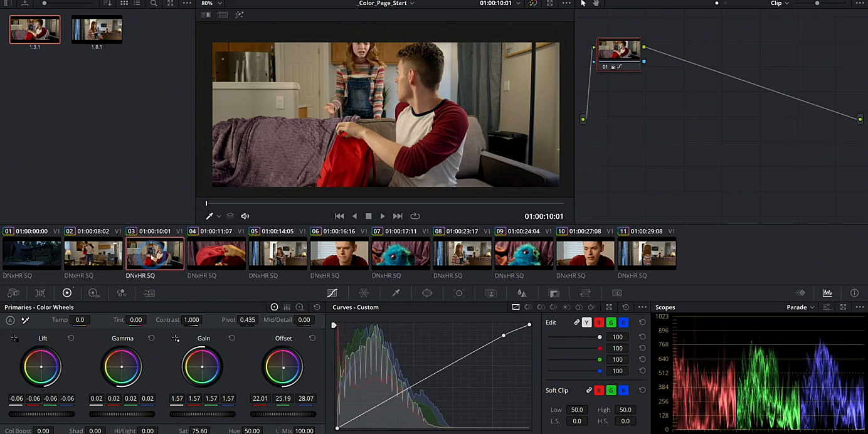This screenshot has height=434, width=868.
Task: Switch primaries to color bars mode
Action: pos(287,307)
